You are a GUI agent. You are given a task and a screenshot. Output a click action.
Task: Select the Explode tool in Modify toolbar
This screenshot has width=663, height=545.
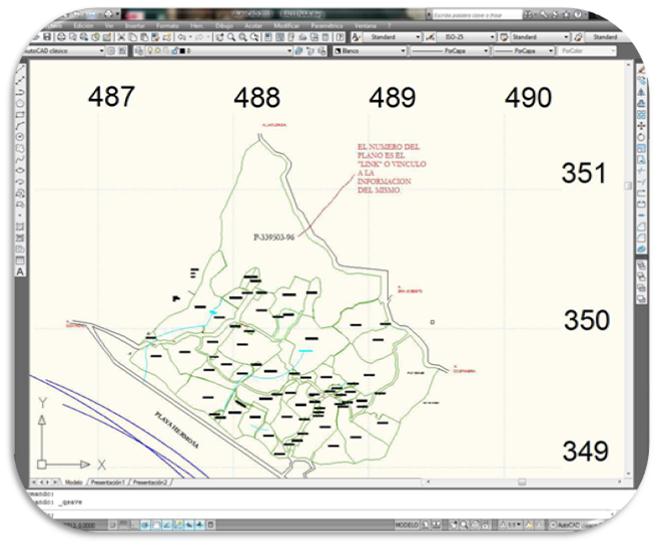pyautogui.click(x=641, y=249)
